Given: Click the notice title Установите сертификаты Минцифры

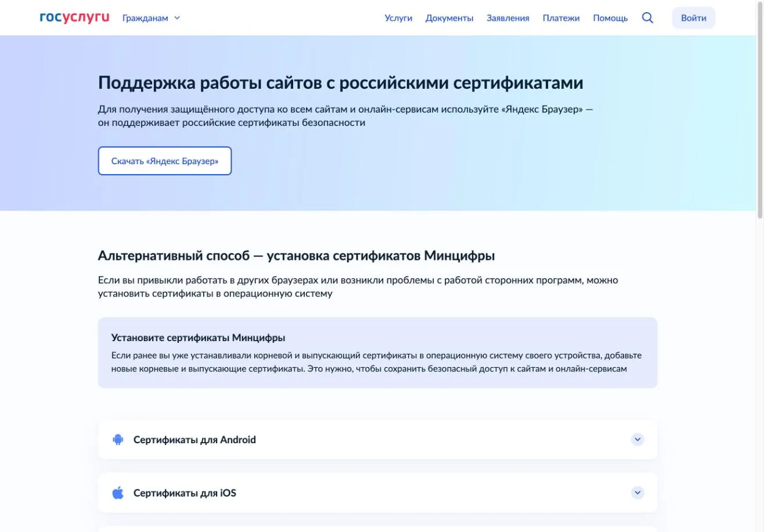Looking at the screenshot, I should (x=198, y=338).
